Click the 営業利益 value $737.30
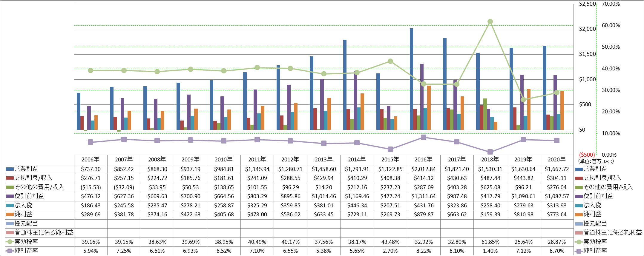The image size is (644, 256). click(91, 169)
